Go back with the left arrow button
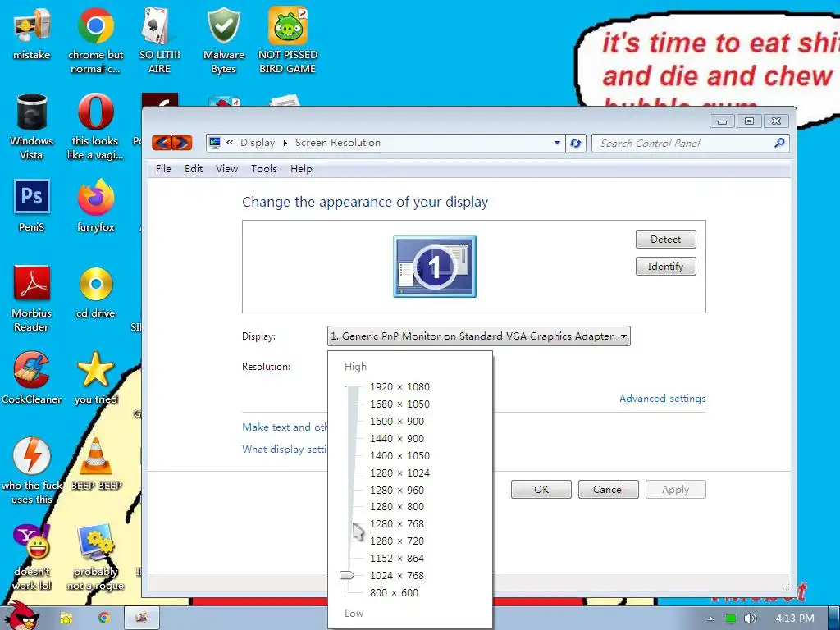840x630 pixels. point(162,143)
